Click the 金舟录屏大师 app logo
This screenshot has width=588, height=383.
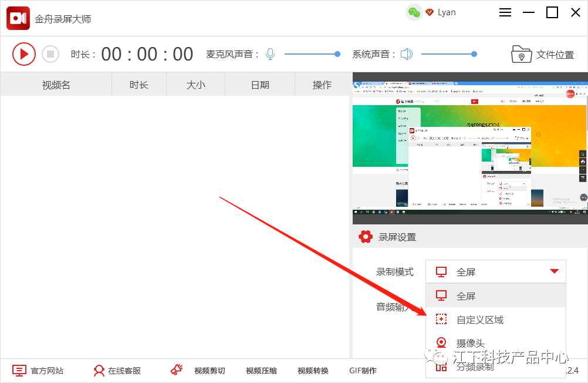(x=18, y=18)
